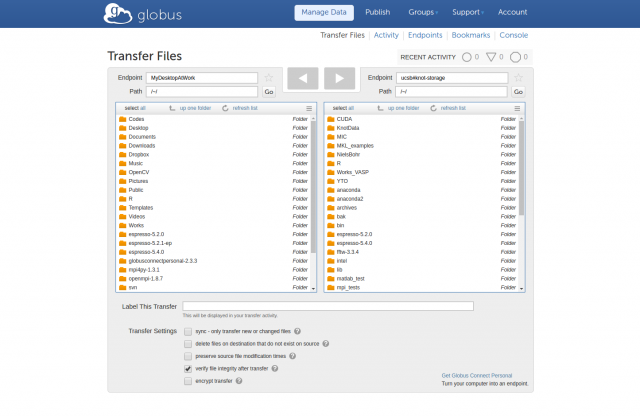
Task: Bookmark the ucsb#knot-storage endpoint star
Action: pos(518,78)
